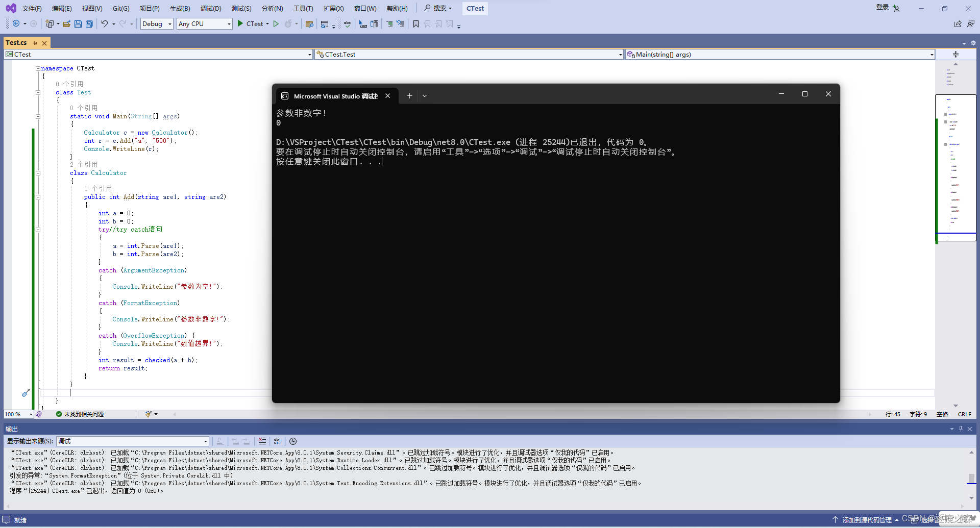The image size is (980, 528).
Task: Open the 文件(F) menu
Action: pyautogui.click(x=32, y=8)
